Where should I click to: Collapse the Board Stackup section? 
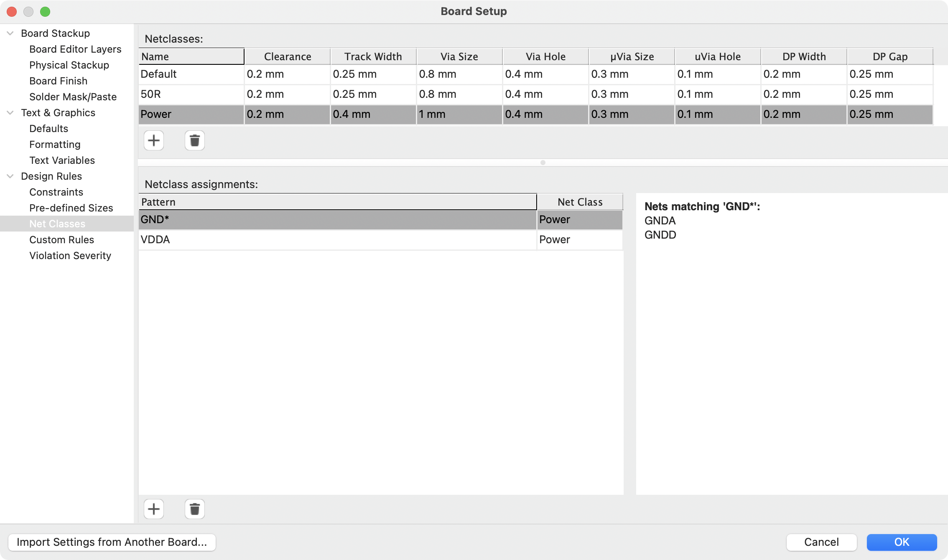point(9,33)
